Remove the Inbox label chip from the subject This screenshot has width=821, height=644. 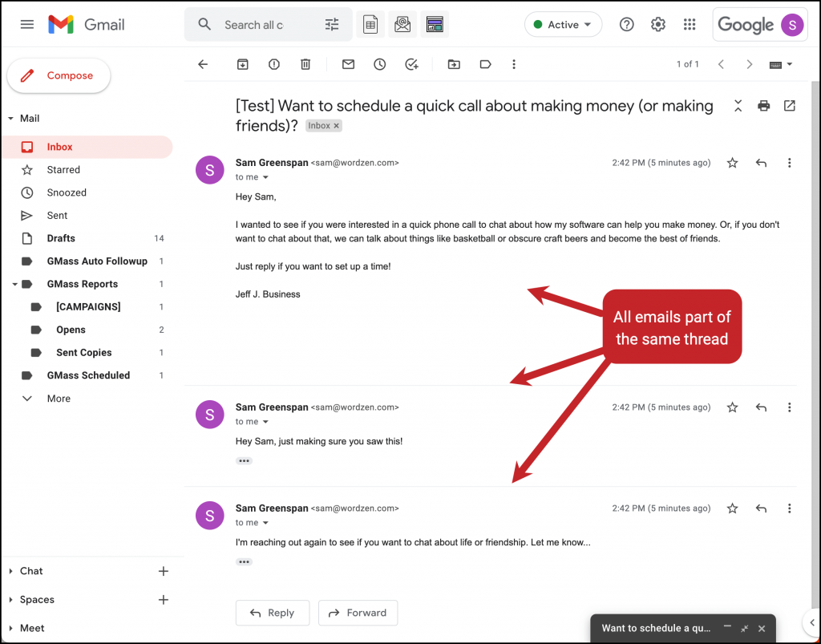click(335, 125)
